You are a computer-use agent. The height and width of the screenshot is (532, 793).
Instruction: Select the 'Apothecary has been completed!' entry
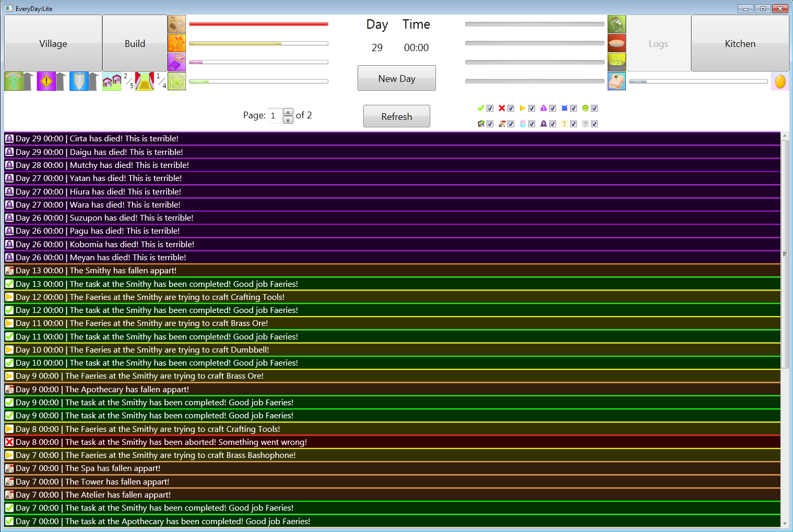point(393,521)
